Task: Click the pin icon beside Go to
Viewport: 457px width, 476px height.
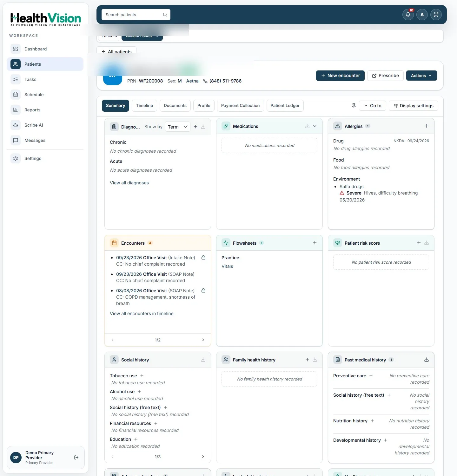Action: pyautogui.click(x=354, y=106)
